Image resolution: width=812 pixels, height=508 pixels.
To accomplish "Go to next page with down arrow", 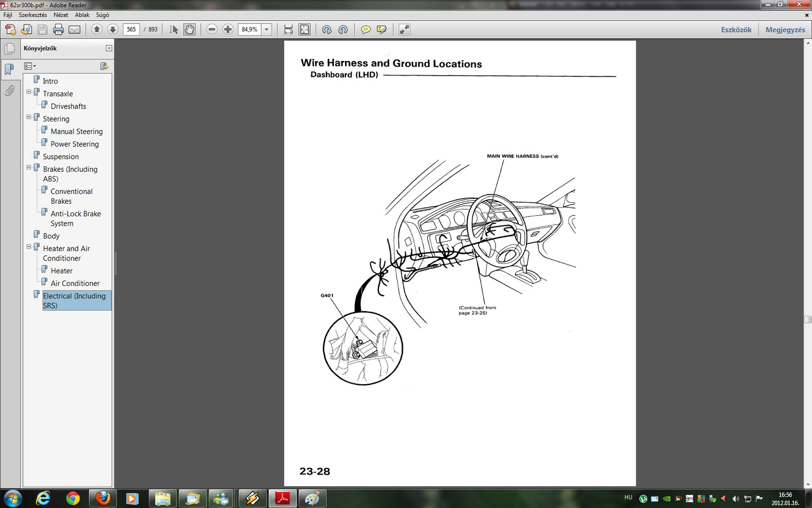I will (113, 29).
